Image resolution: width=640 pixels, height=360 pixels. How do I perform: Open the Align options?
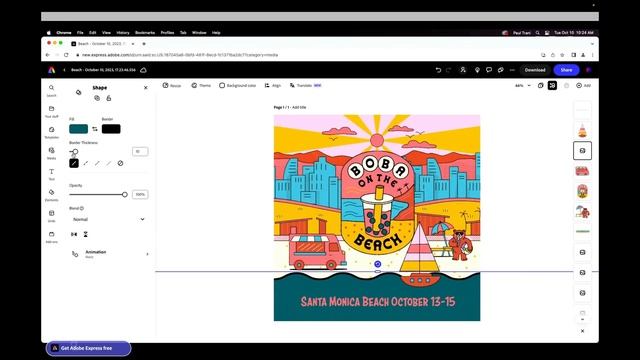coord(273,85)
